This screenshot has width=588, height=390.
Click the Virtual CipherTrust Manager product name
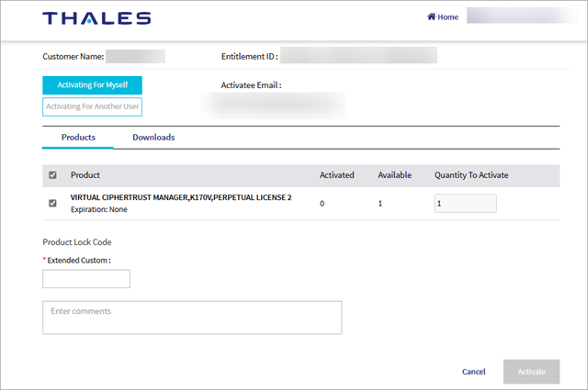(x=180, y=197)
